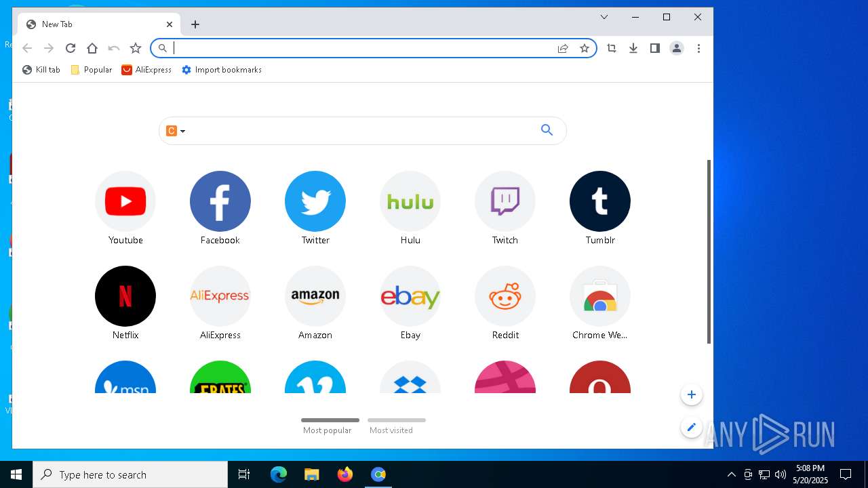The height and width of the screenshot is (488, 868).
Task: Reload the current page
Action: (x=71, y=48)
